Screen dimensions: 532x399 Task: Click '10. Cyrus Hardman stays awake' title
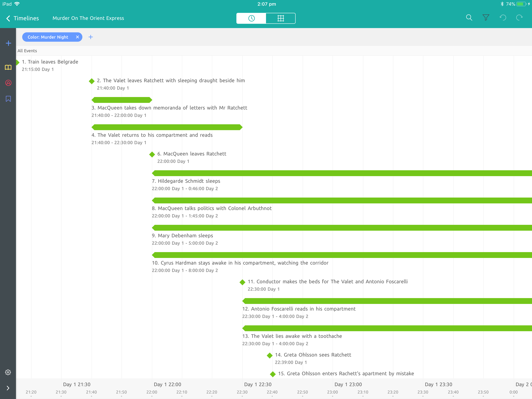point(240,263)
